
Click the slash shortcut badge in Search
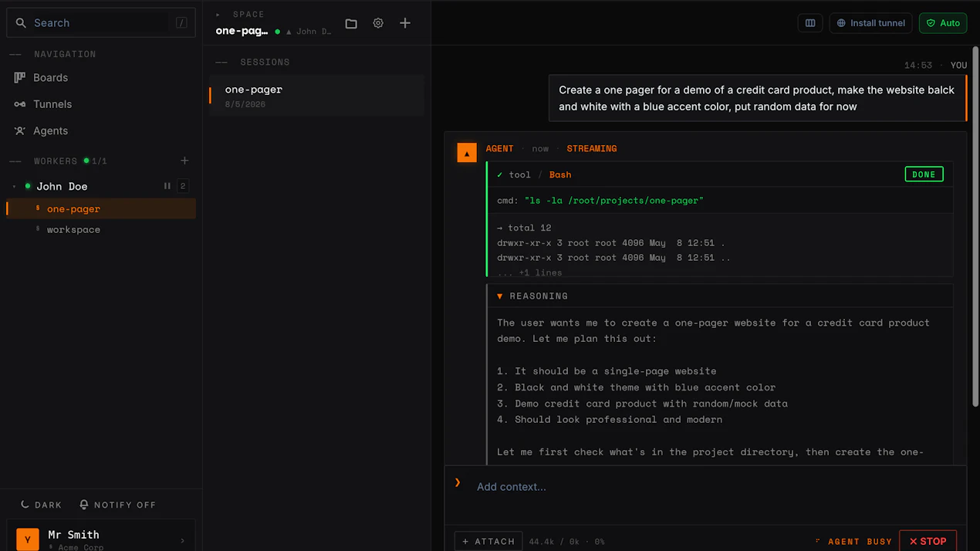[181, 23]
